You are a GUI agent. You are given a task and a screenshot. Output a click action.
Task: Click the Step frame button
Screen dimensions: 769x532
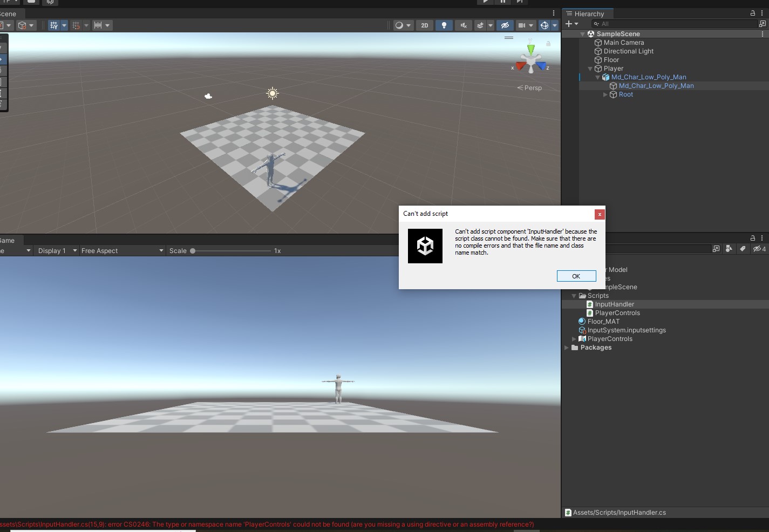click(x=520, y=2)
